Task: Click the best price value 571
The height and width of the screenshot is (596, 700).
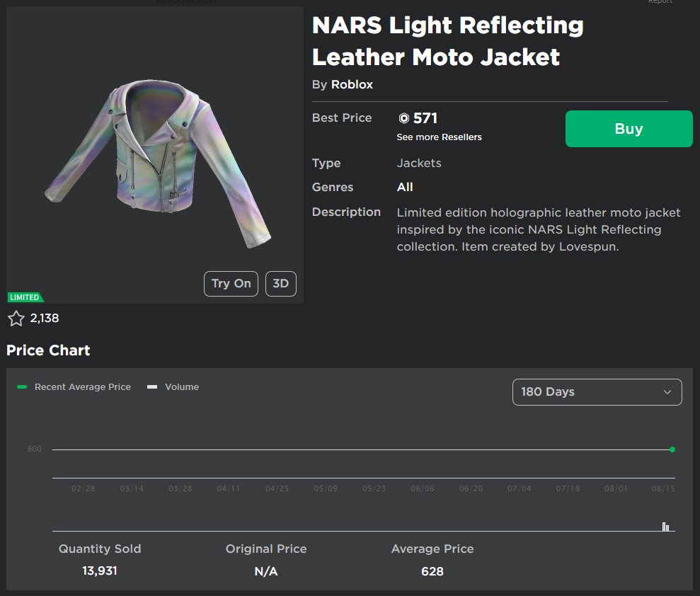Action: tap(425, 118)
